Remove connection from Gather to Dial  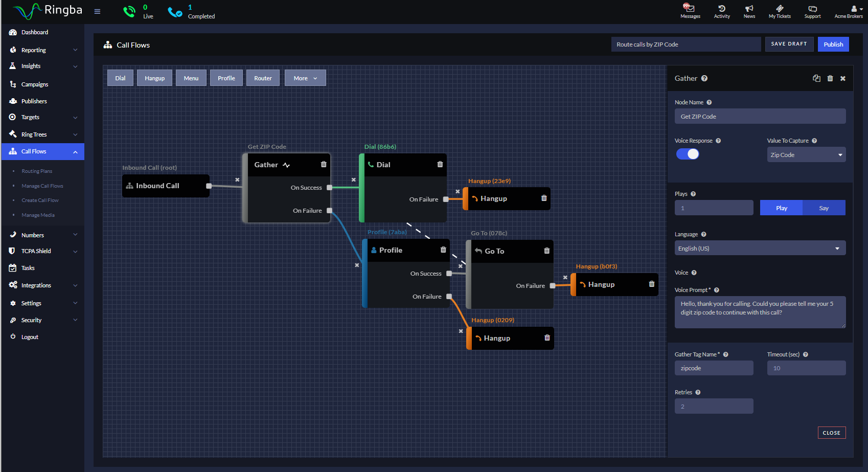click(353, 179)
